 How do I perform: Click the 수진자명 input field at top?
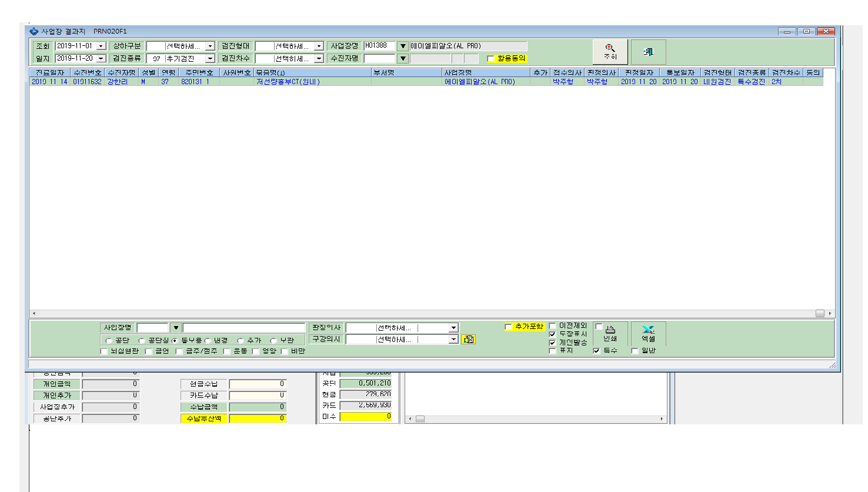(379, 58)
